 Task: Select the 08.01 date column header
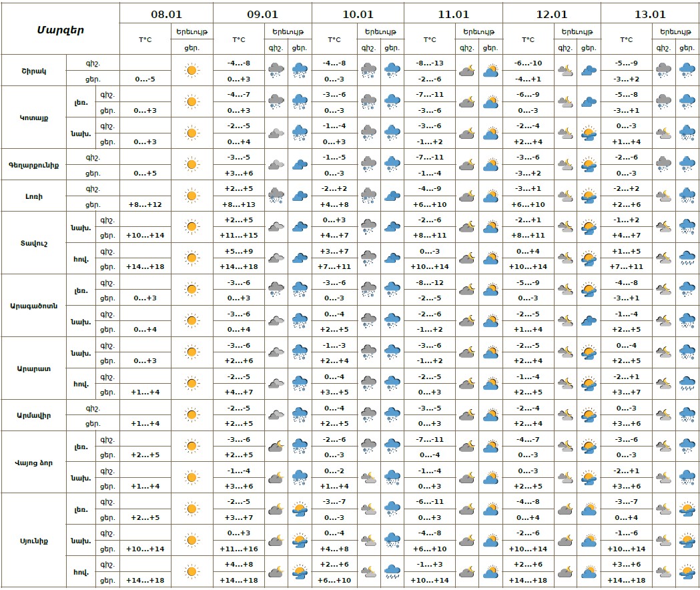(x=166, y=13)
